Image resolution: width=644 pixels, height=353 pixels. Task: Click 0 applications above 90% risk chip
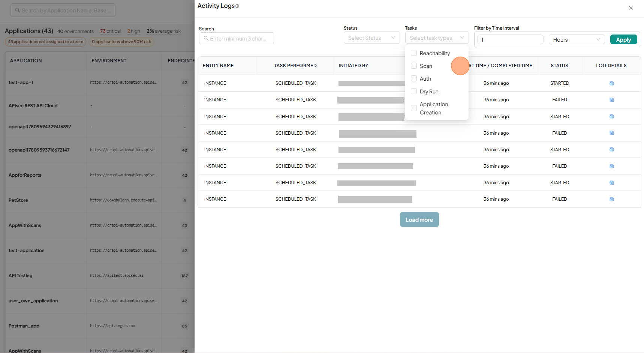point(121,42)
